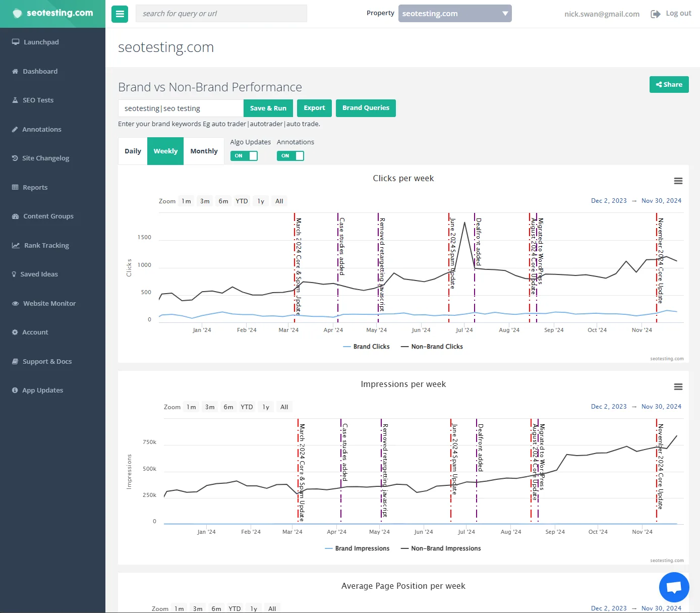Turn off the Algo Updates switch
700x613 pixels.
[x=244, y=156]
